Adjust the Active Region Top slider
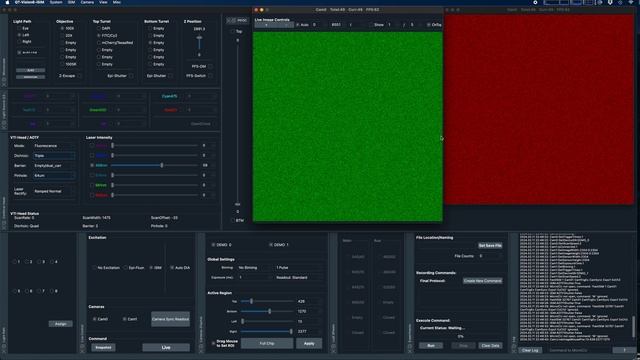Viewport: 640px width, 360px height. pos(267,301)
